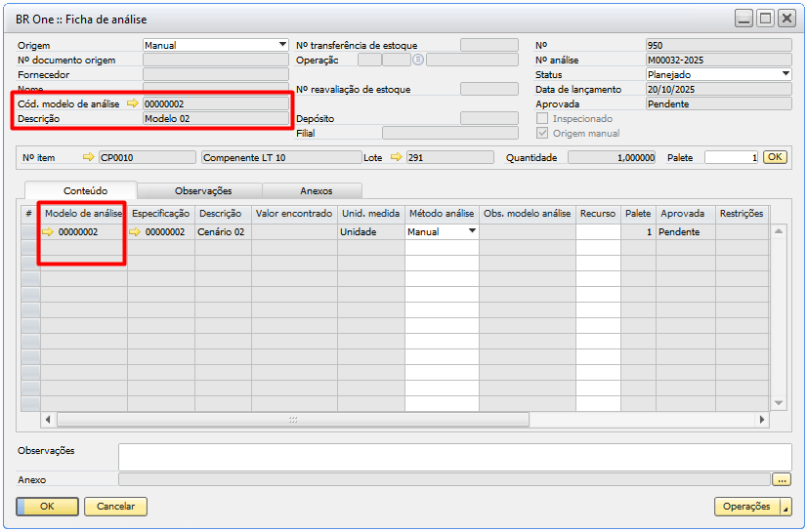Screen dimensions: 807x532
Task: Click the grid's horizontal scrollbar thumb
Action: [x=293, y=420]
